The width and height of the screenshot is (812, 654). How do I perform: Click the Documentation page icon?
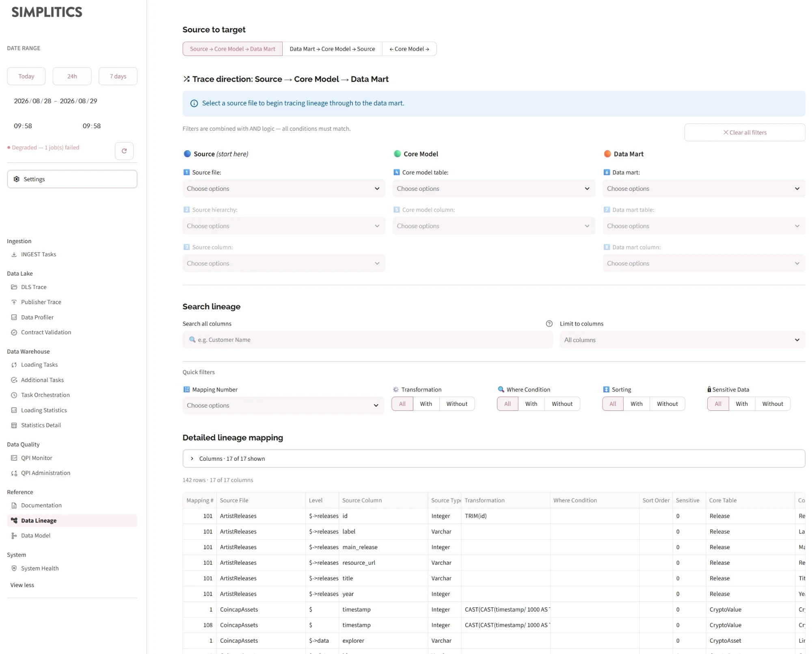14,505
